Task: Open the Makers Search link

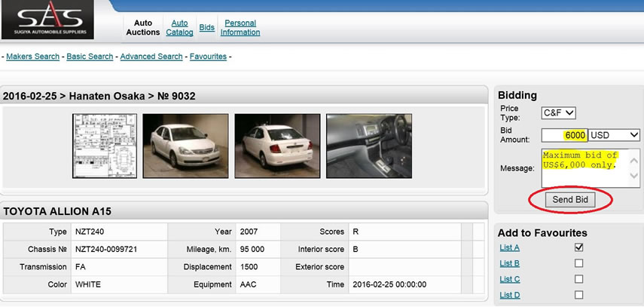Action: pyautogui.click(x=34, y=57)
